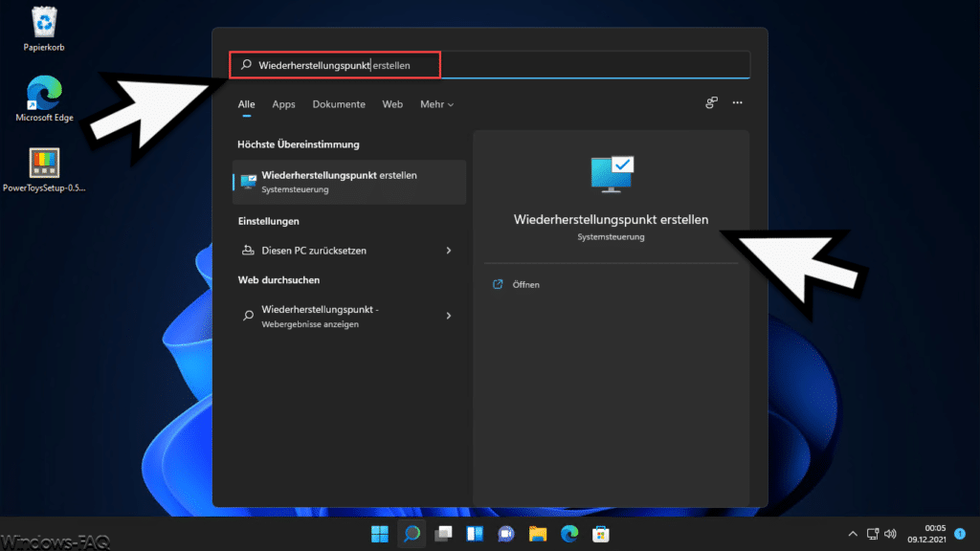Open Teams Chat taskbar icon
The height and width of the screenshot is (551, 980).
click(505, 534)
